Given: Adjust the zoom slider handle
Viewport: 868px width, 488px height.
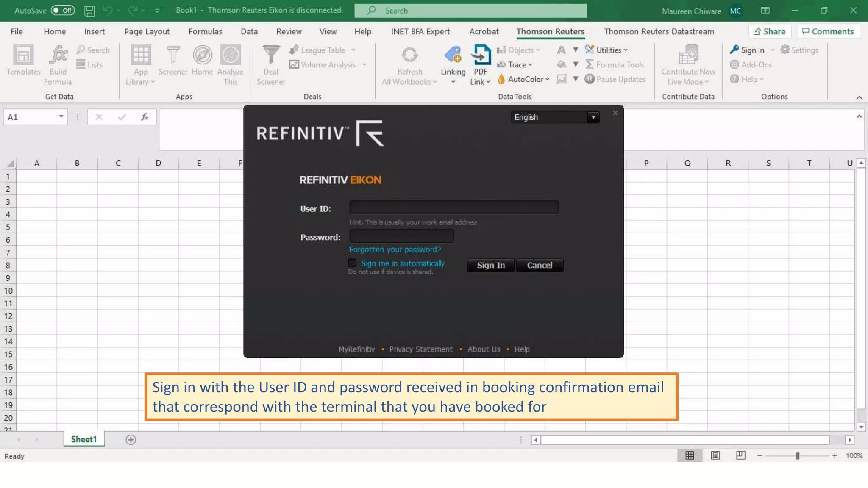Looking at the screenshot, I should [x=798, y=456].
